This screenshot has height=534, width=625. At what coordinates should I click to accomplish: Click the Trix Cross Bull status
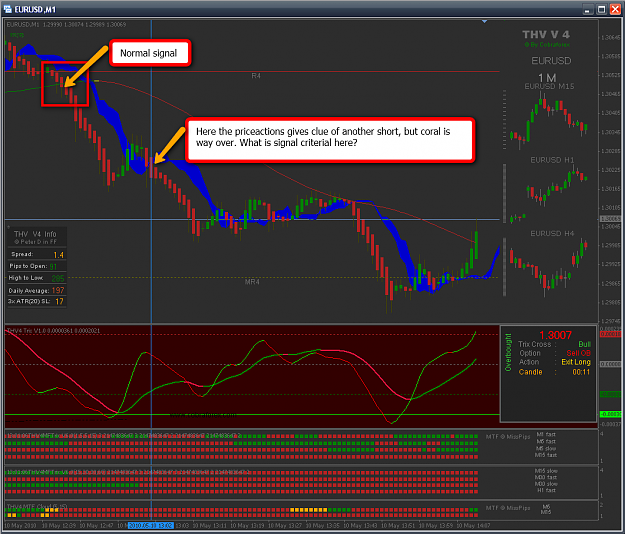point(584,344)
